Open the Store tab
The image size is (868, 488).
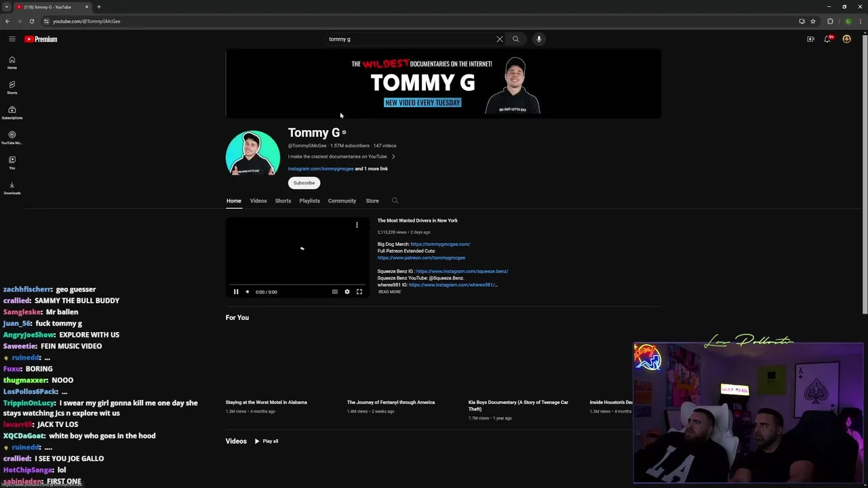(372, 201)
